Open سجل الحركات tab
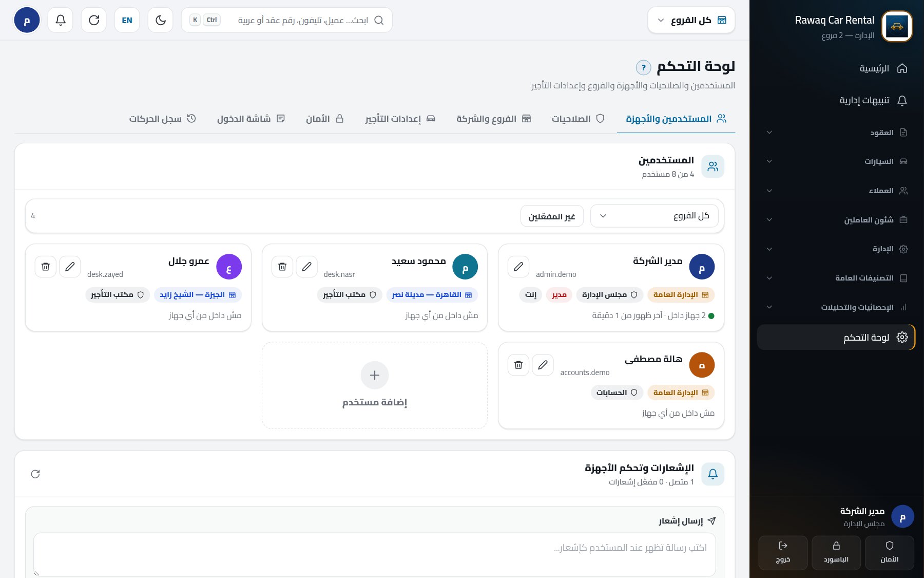The width and height of the screenshot is (924, 578). point(162,119)
